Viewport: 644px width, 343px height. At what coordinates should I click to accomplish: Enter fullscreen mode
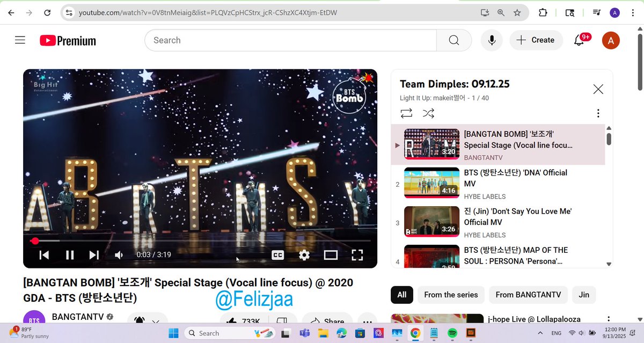[x=357, y=255]
